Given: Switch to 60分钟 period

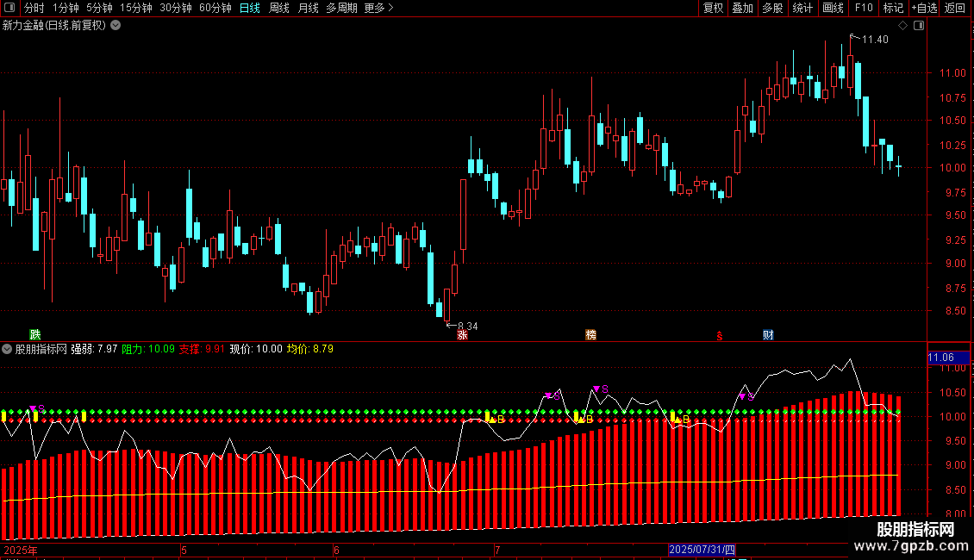Looking at the screenshot, I should click(215, 8).
